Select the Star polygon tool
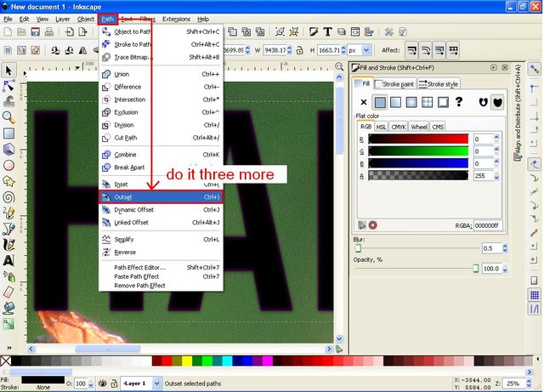The image size is (544, 392). pyautogui.click(x=8, y=181)
